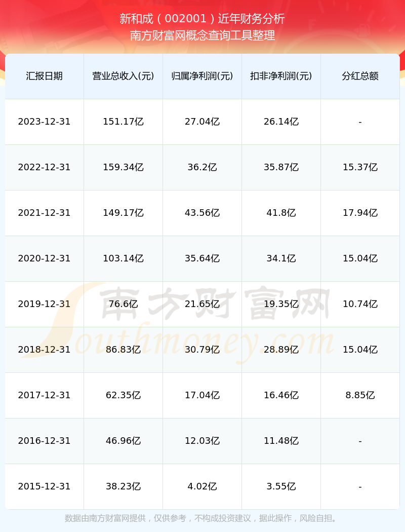Click the 汇报日期 column header
Screen dimensions: 405x532
[45, 76]
